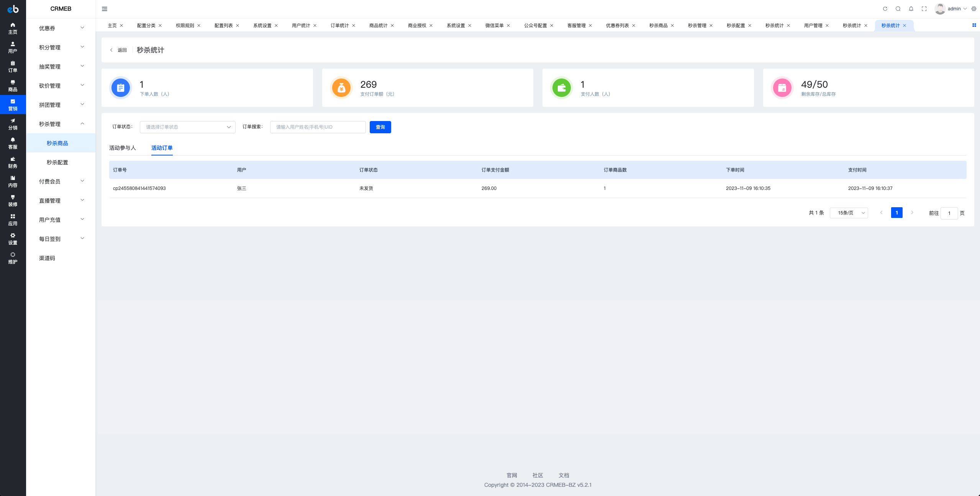
Task: Open the 官网 footer link
Action: (x=511, y=475)
